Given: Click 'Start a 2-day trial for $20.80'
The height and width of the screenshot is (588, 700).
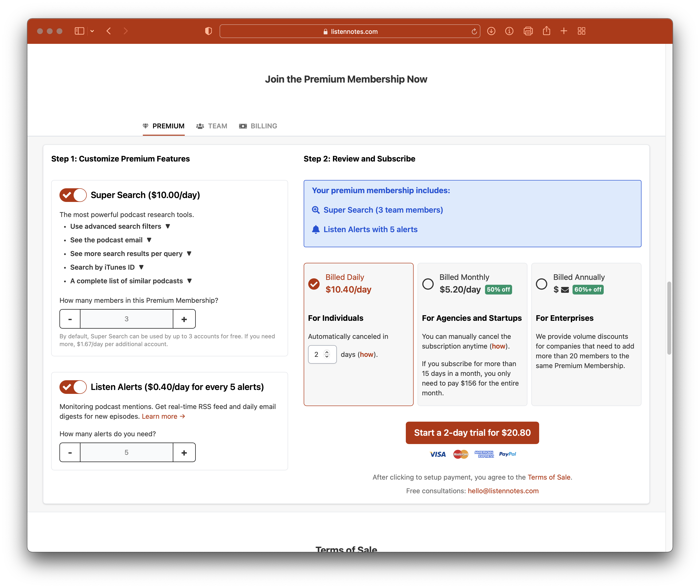Looking at the screenshot, I should [472, 433].
